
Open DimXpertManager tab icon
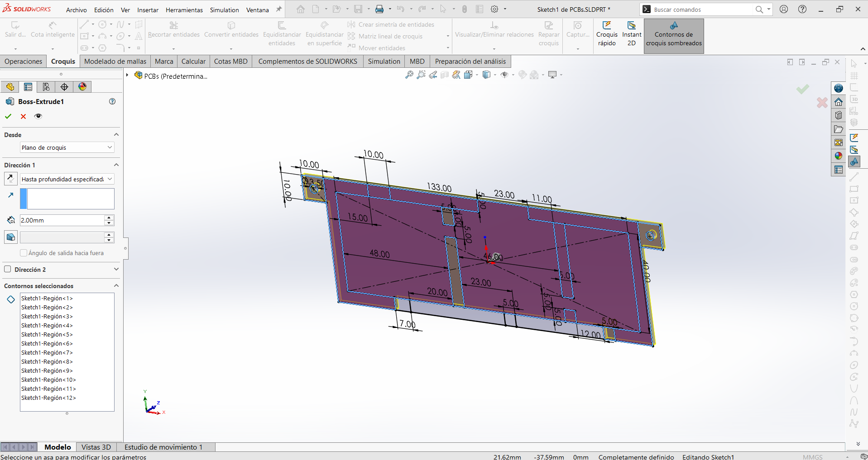coord(64,87)
